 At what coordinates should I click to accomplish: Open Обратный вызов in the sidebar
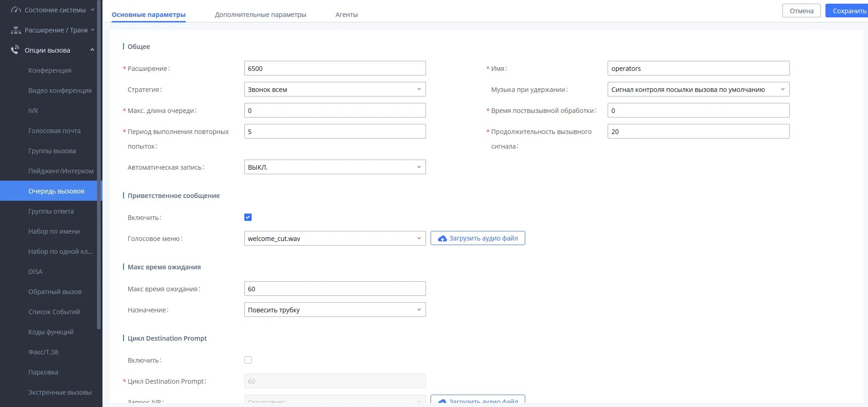[x=55, y=292]
